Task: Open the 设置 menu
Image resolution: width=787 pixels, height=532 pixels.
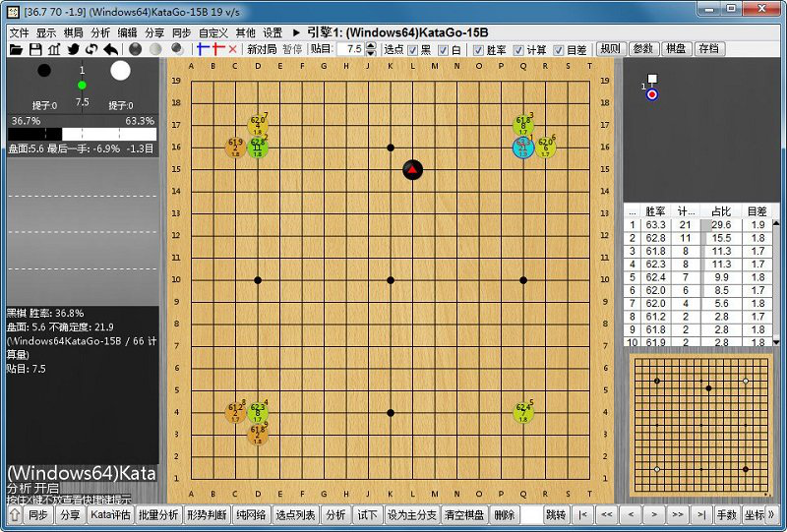Action: [x=272, y=32]
